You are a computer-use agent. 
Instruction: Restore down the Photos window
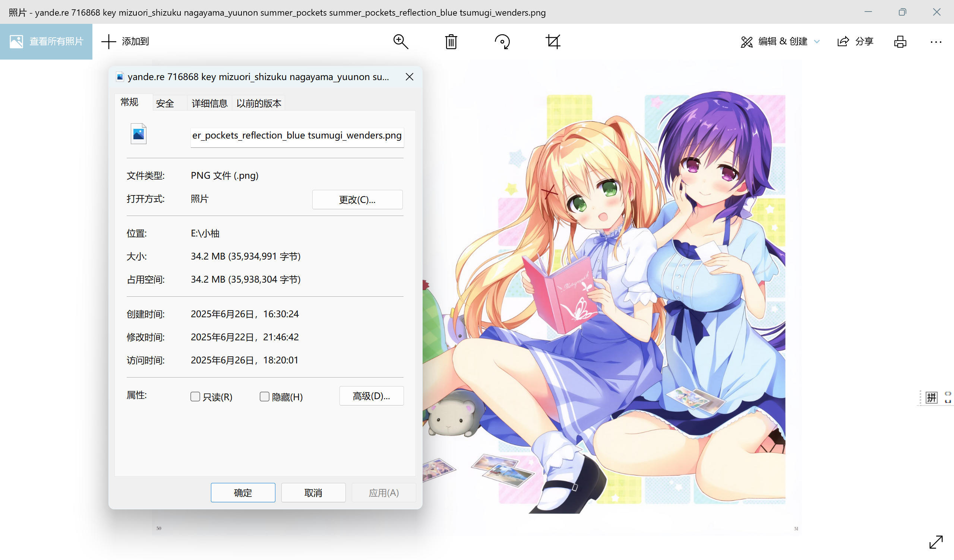click(902, 12)
